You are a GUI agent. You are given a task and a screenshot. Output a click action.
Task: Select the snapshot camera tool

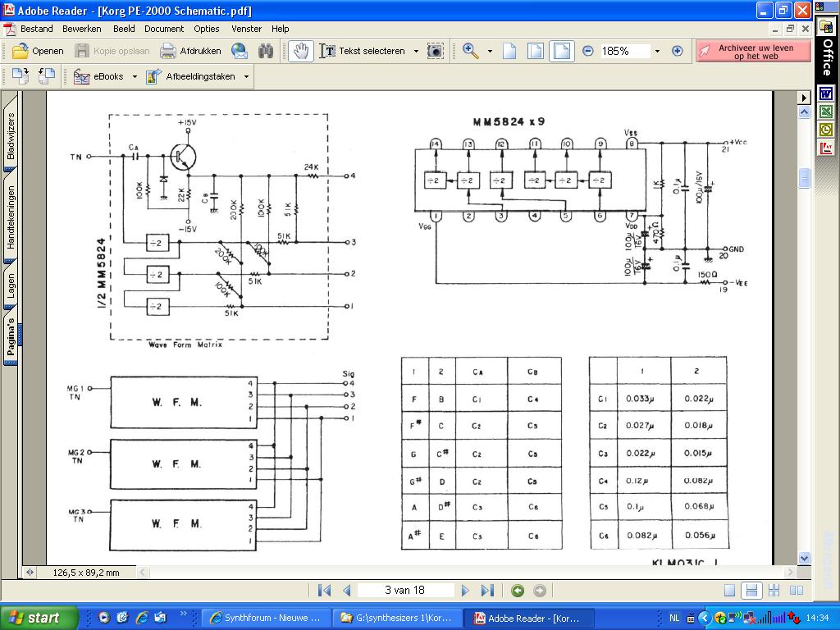pyautogui.click(x=435, y=51)
